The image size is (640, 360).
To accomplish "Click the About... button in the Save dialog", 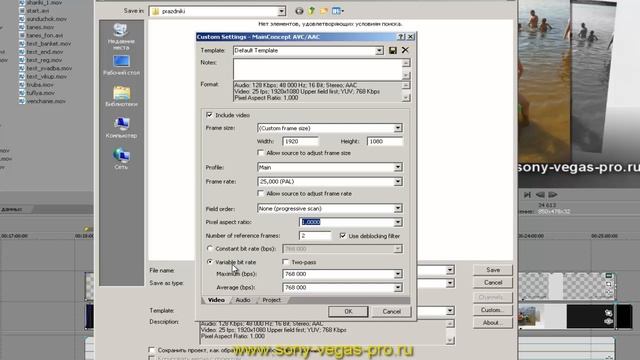I will coord(493,323).
